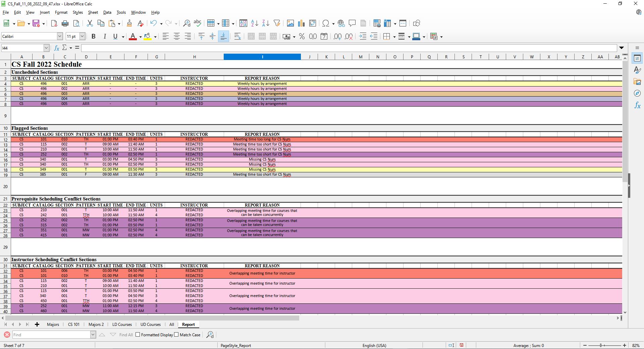Add a new sheet with the plus button

point(37,325)
